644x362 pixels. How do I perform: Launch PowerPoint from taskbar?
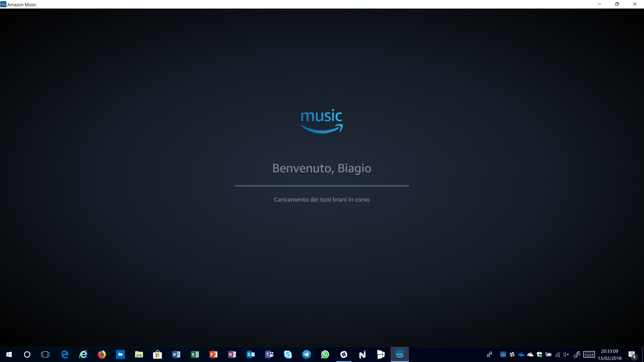pos(213,354)
